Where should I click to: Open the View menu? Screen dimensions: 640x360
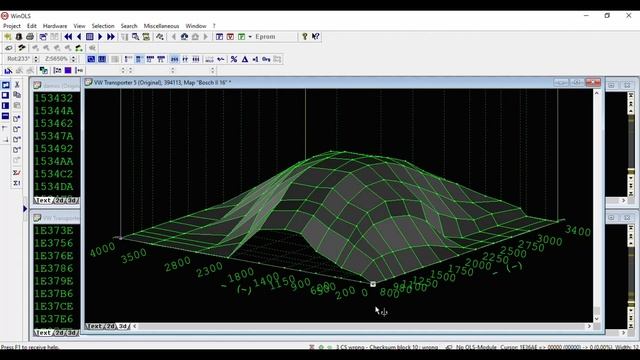(x=79, y=26)
